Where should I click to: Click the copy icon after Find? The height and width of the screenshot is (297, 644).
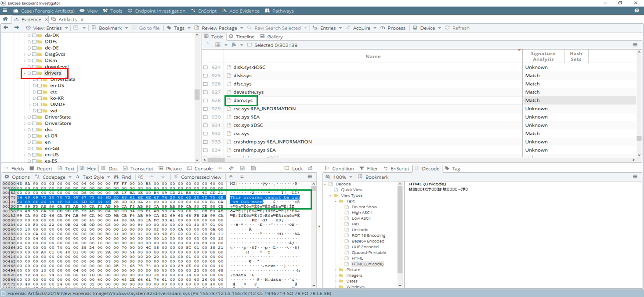point(141,177)
